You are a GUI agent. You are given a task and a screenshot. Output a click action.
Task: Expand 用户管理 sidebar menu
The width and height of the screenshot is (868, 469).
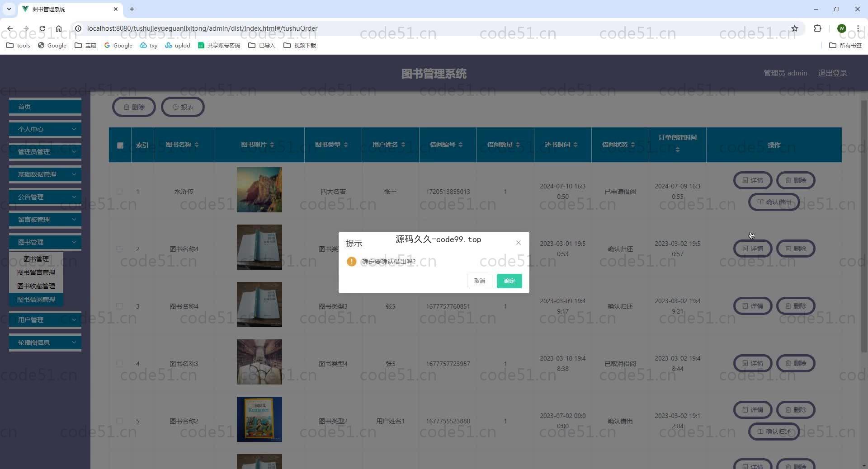pyautogui.click(x=45, y=320)
